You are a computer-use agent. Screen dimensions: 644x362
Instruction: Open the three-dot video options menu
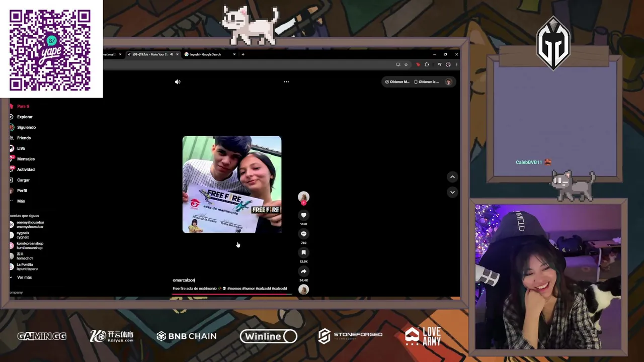coord(286,81)
